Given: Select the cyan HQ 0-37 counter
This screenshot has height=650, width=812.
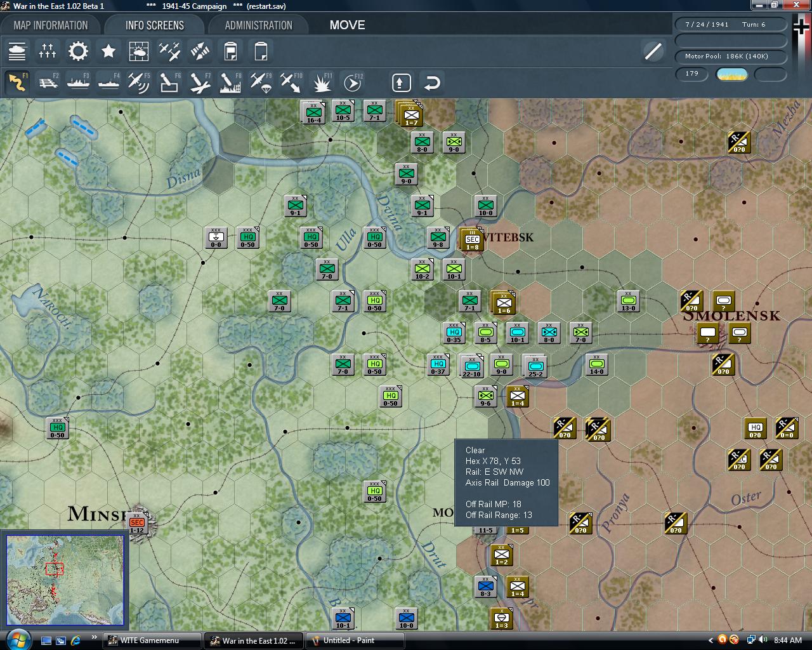Looking at the screenshot, I should point(438,365).
